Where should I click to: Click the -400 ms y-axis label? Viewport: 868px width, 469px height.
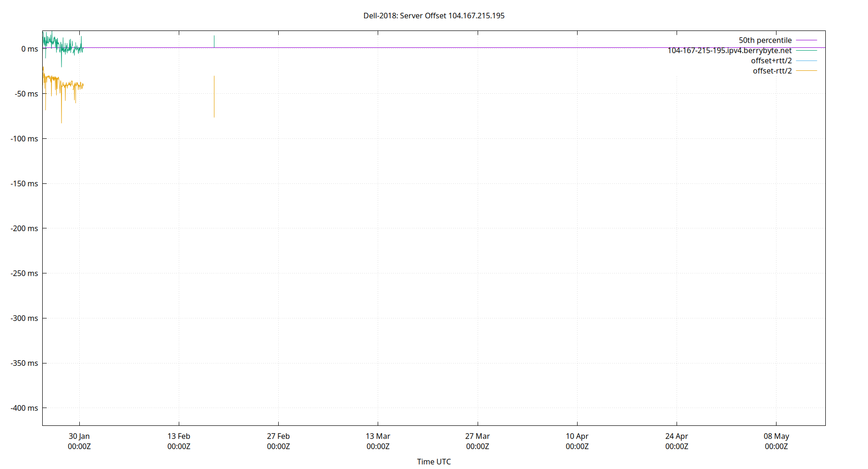[x=25, y=408]
